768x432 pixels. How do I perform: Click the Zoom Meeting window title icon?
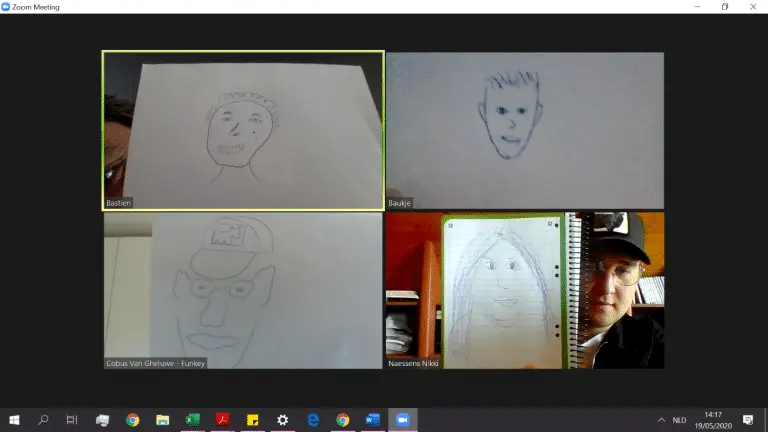pyautogui.click(x=8, y=7)
